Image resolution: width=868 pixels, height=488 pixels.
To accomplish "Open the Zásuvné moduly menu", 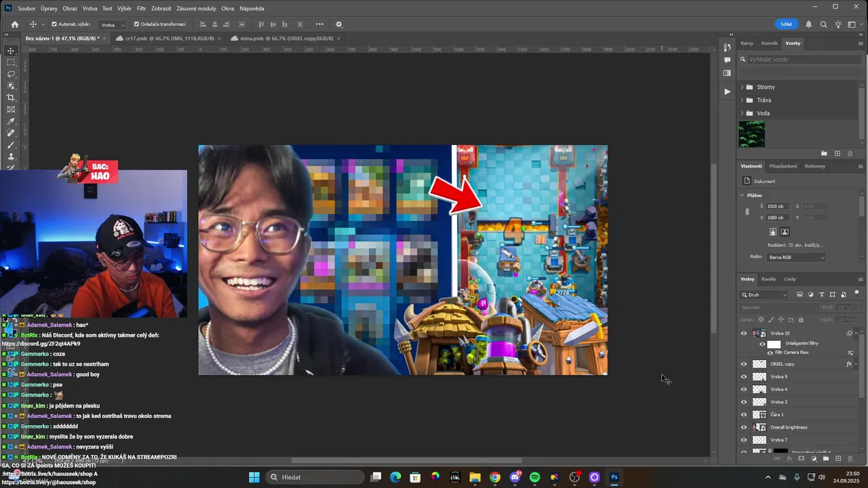I will [196, 8].
